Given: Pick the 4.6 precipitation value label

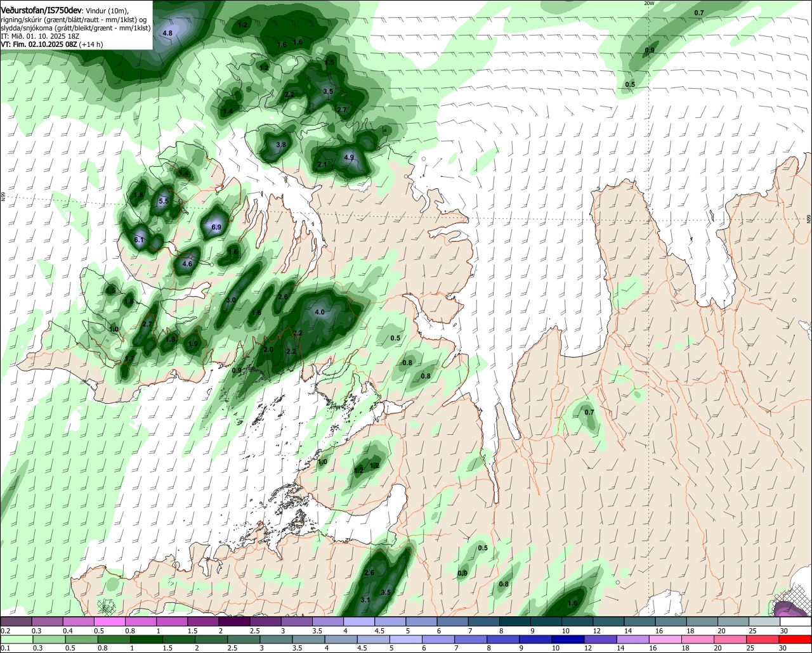Looking at the screenshot, I should [187, 264].
